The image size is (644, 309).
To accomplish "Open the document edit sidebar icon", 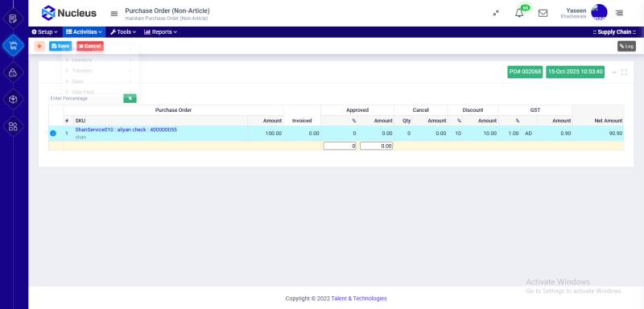I will (x=13, y=19).
